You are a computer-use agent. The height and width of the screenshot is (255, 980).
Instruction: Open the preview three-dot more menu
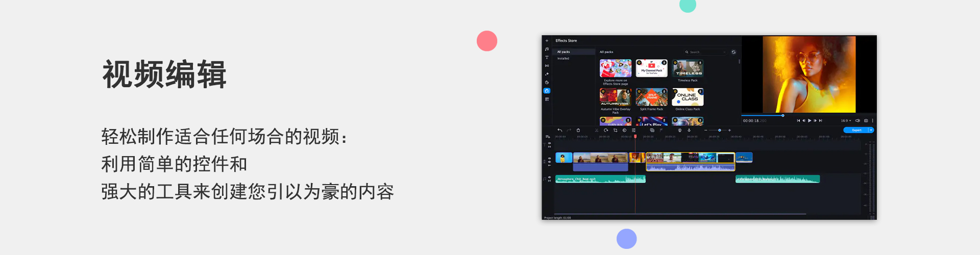[x=873, y=121]
